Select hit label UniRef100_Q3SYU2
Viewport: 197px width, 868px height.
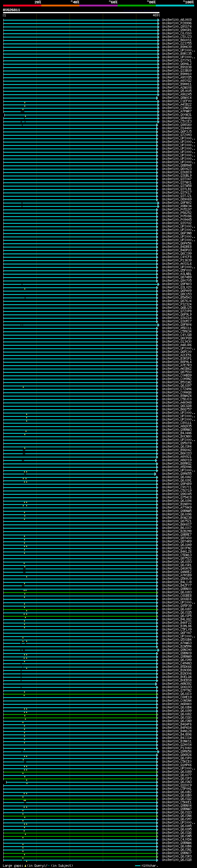click(x=177, y=223)
